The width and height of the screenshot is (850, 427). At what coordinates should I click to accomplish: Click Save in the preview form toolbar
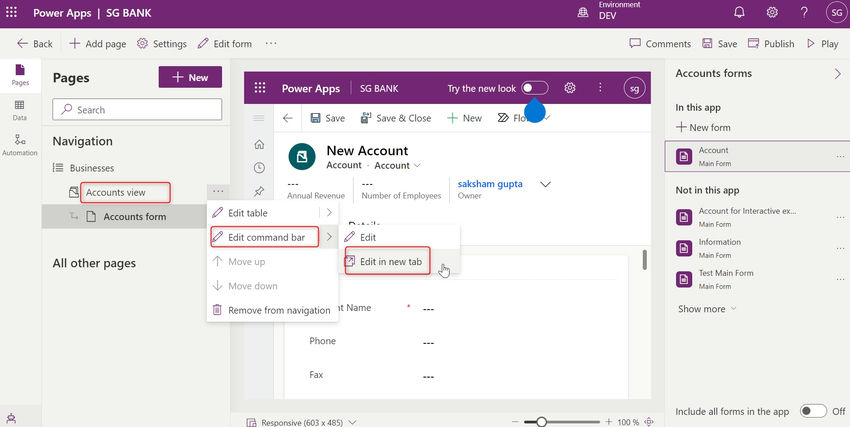(x=327, y=118)
